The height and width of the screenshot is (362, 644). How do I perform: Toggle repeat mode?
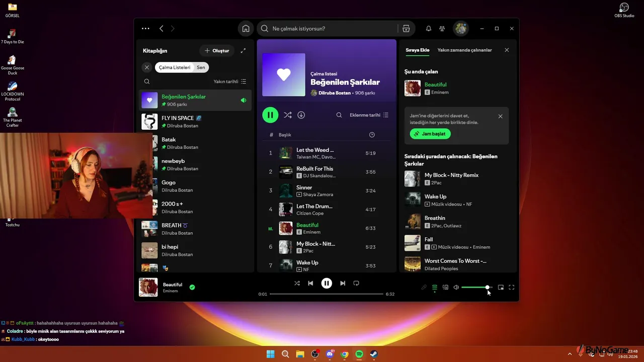[356, 283]
